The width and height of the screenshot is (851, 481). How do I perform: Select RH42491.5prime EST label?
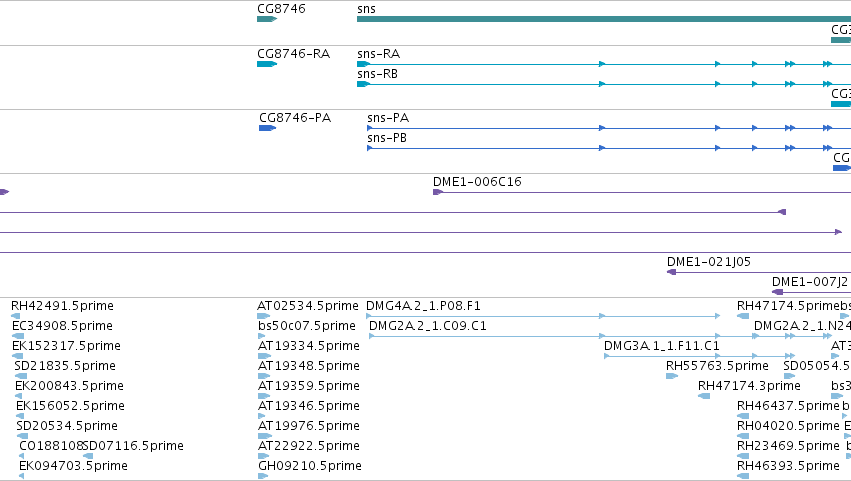(x=62, y=306)
